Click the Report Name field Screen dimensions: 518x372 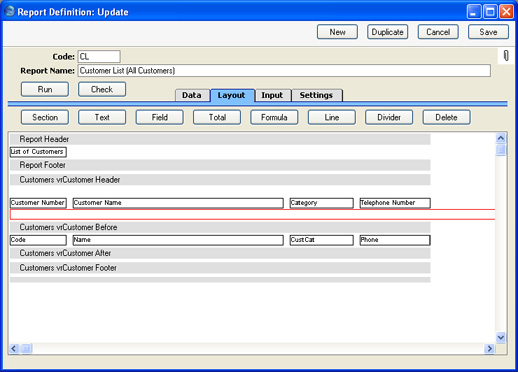coord(284,71)
